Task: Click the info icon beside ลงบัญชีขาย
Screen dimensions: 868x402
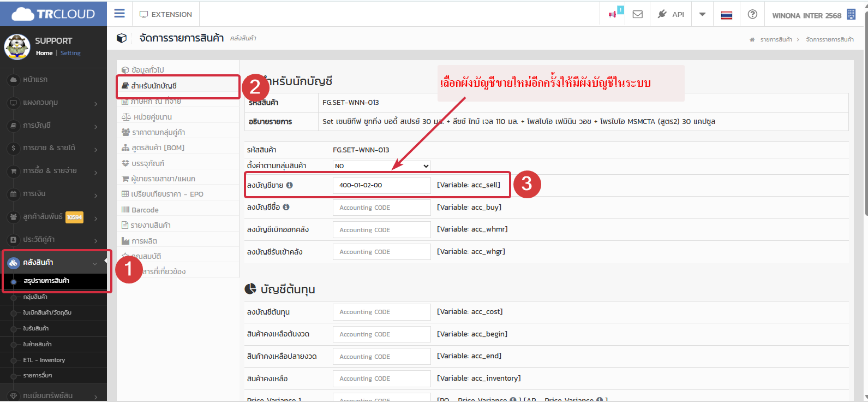Action: [290, 185]
